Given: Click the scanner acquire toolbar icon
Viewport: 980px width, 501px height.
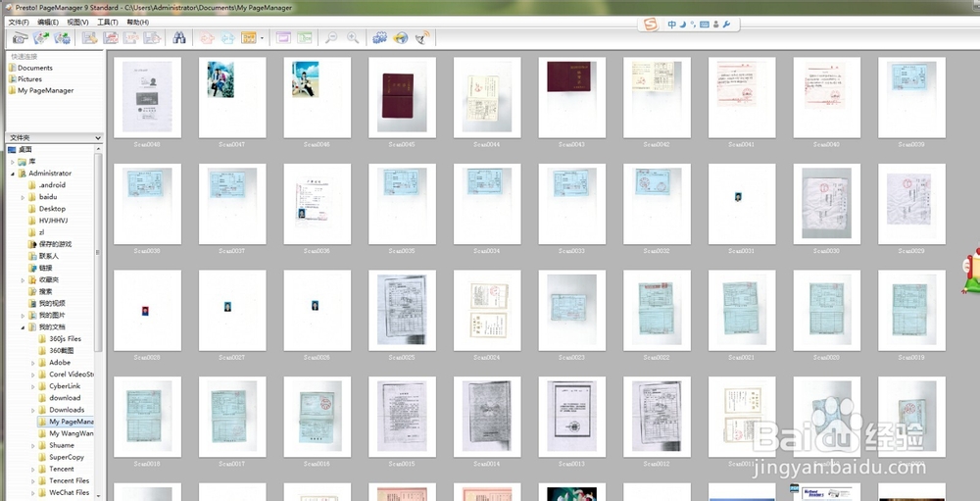Looking at the screenshot, I should click(21, 38).
